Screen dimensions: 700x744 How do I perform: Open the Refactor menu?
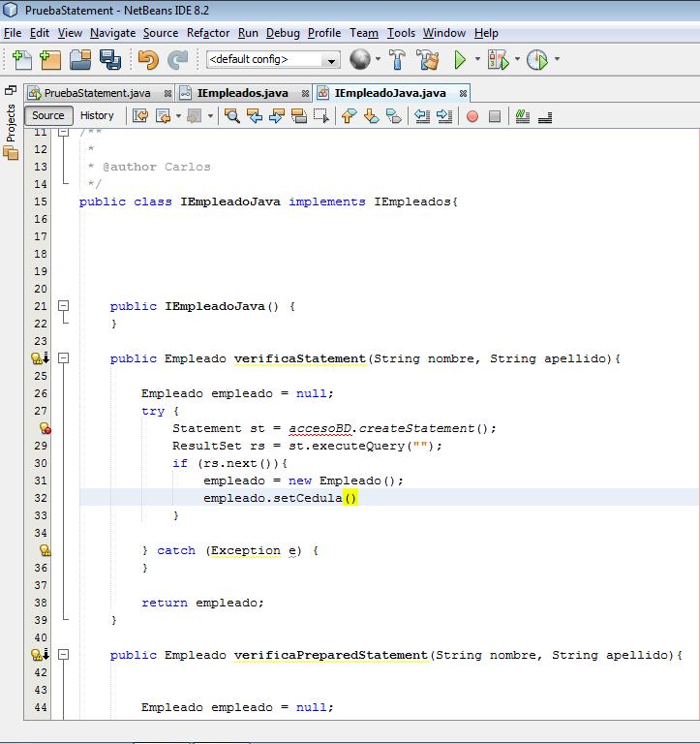click(x=208, y=33)
